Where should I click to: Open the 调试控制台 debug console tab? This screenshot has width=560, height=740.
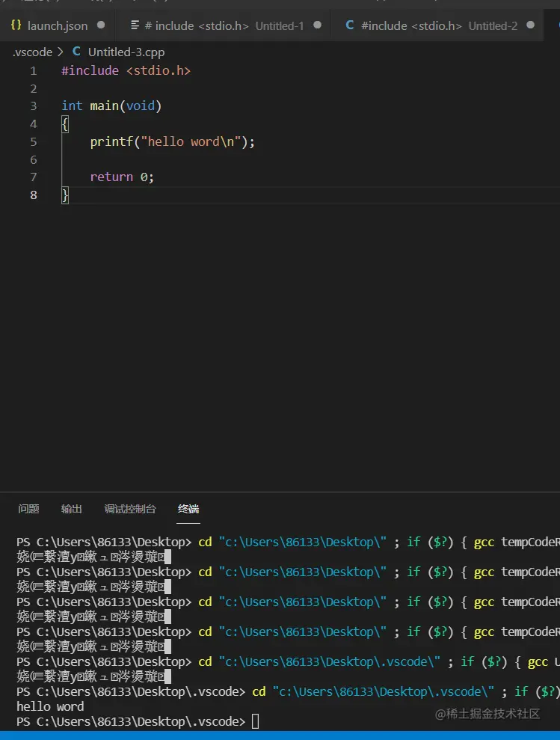pyautogui.click(x=130, y=509)
